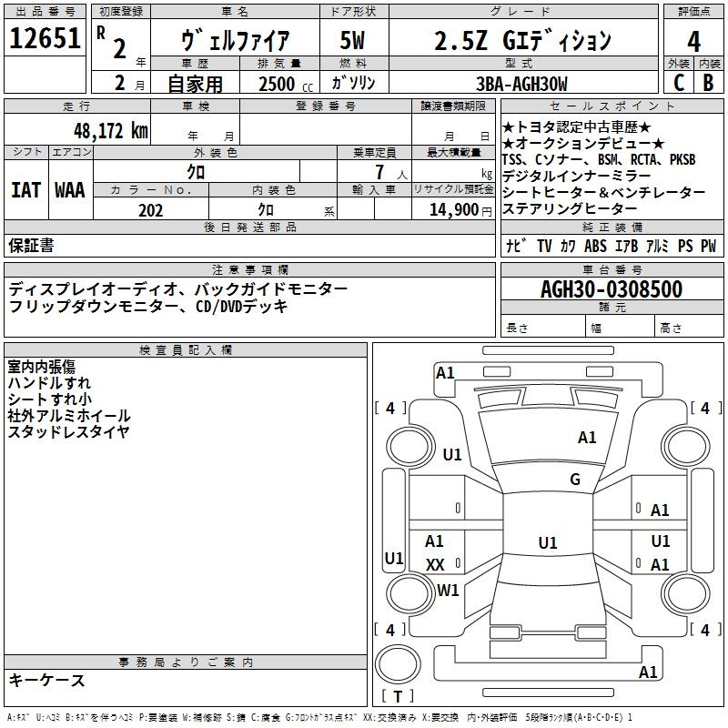Screen dimensions: 728x728
Task: Select the ステアリングヒーター line
Action: [570, 208]
